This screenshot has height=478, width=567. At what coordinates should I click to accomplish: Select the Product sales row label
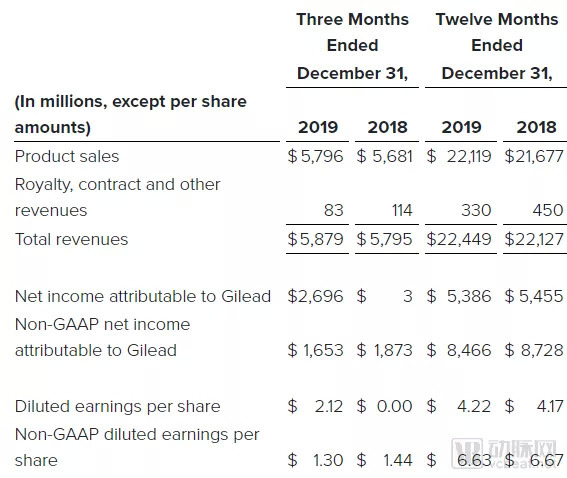67,157
